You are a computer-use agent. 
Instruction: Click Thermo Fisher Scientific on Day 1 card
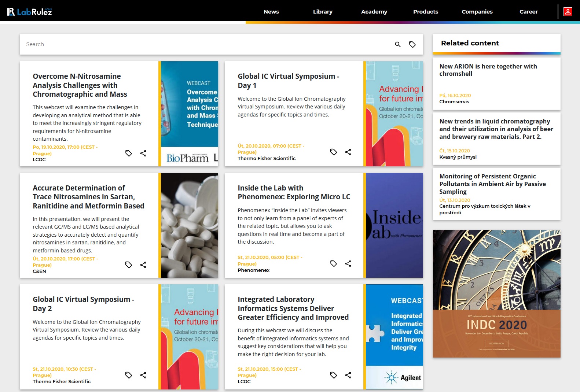267,158
